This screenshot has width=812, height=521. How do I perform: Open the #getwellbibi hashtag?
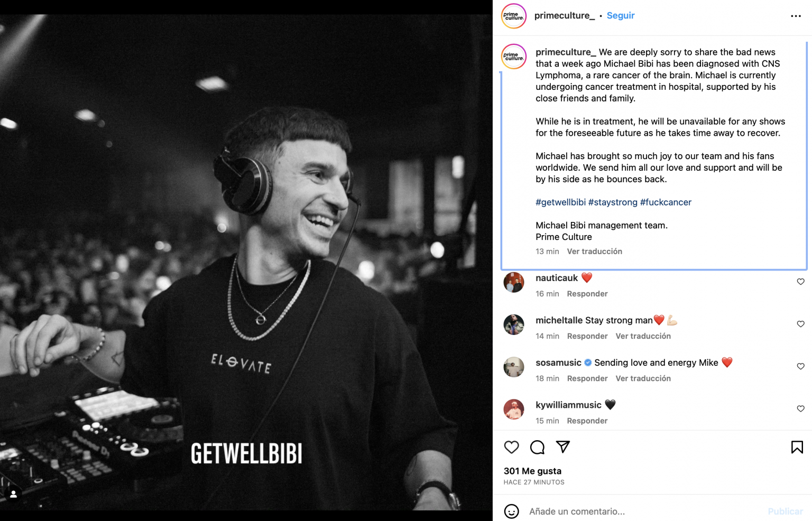click(560, 202)
